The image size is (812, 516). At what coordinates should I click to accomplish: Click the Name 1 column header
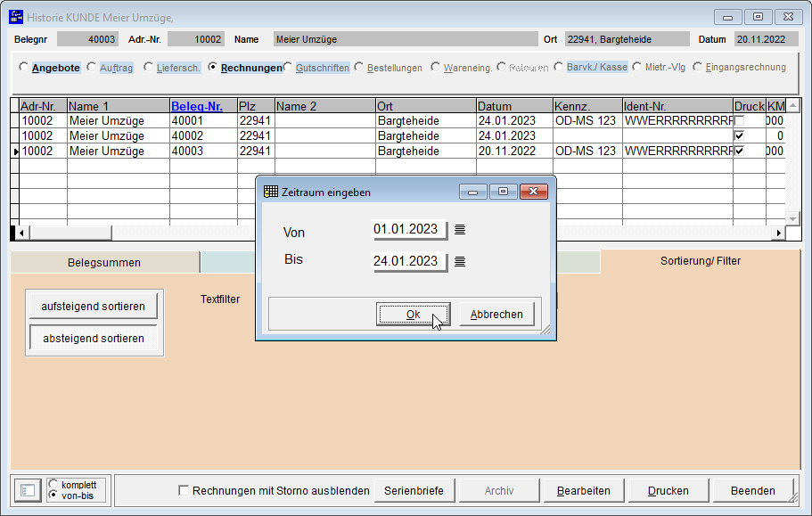119,106
